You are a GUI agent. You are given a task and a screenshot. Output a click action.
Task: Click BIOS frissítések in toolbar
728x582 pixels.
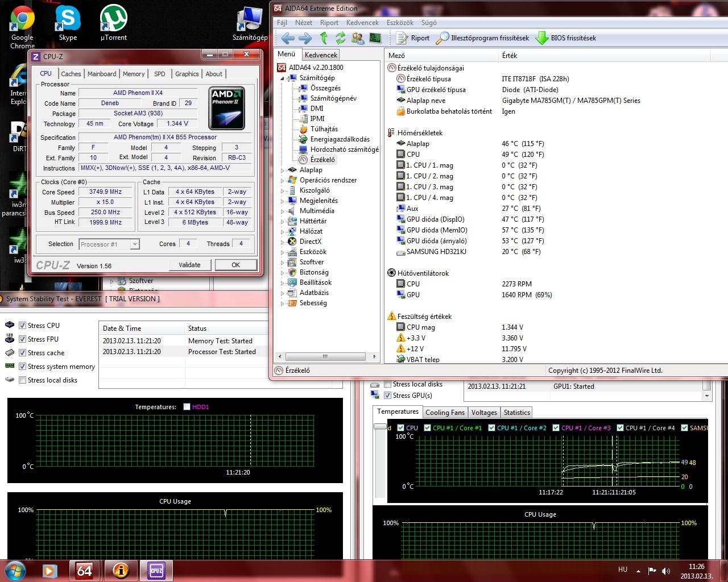tap(566, 38)
